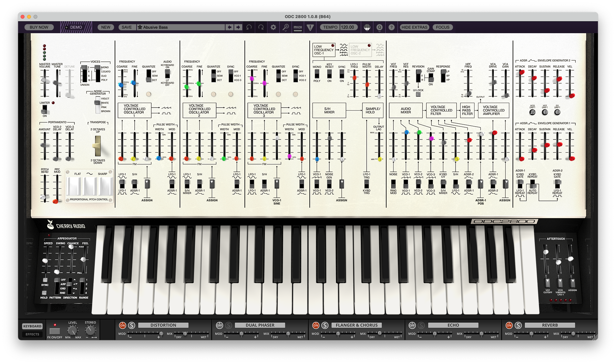Click the undo arrow in the toolbar
This screenshot has width=616, height=364.
pos(249,27)
